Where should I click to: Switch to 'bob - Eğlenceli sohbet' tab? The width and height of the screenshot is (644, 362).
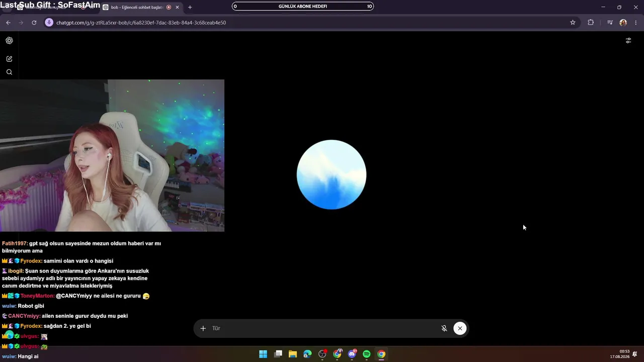pyautogui.click(x=137, y=8)
